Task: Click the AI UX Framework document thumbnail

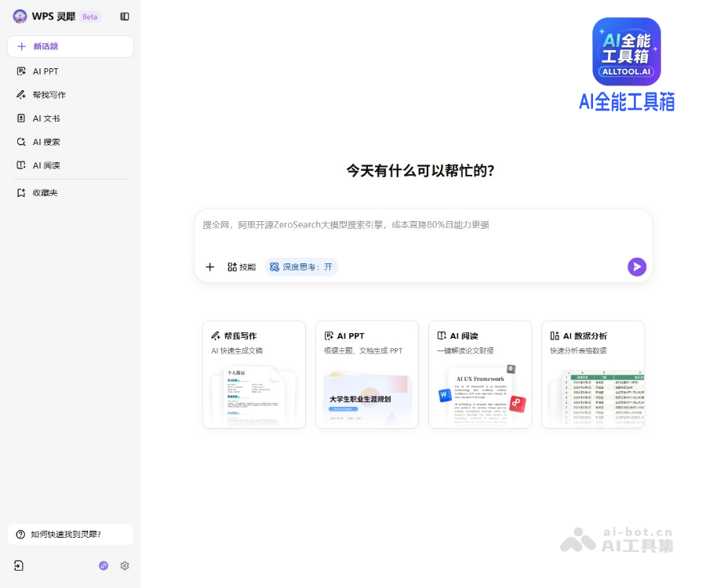Action: coord(481,397)
